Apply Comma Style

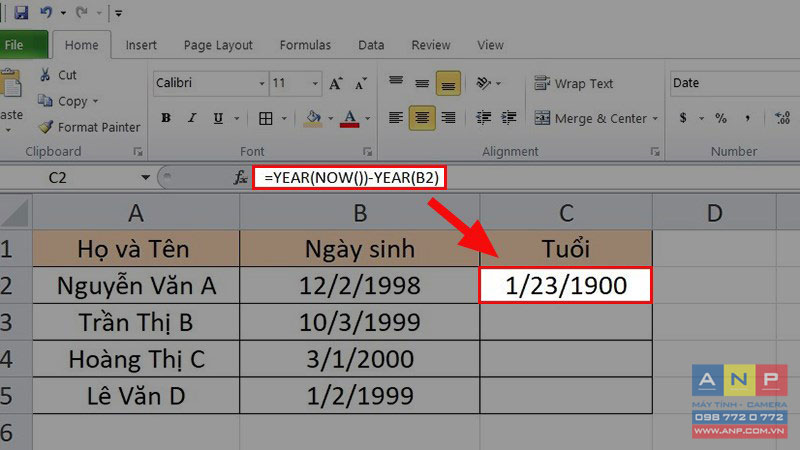coord(747,118)
